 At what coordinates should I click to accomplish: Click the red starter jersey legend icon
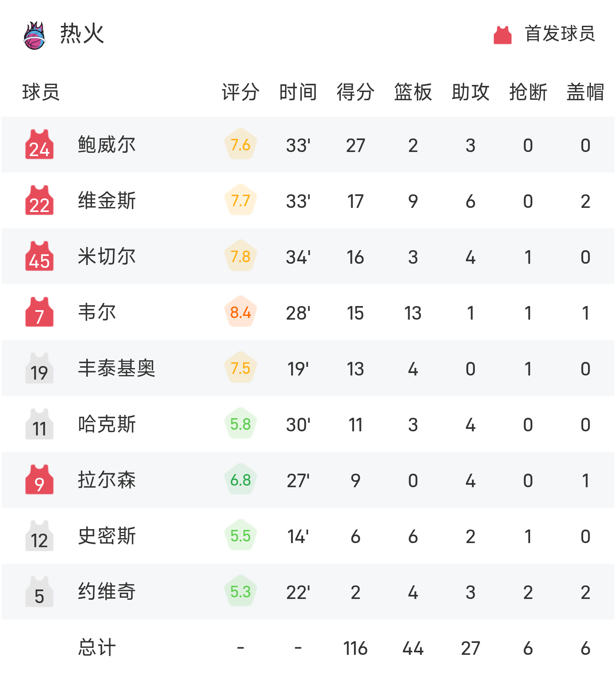tap(502, 35)
